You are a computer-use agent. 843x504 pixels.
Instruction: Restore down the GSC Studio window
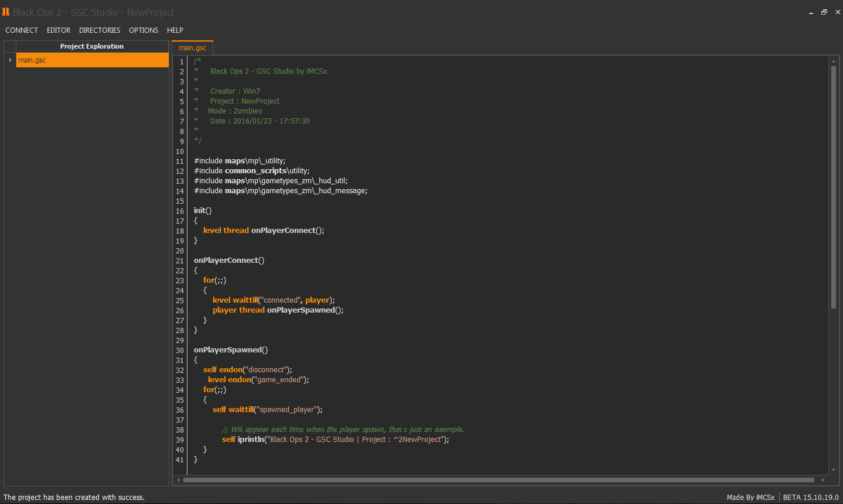tap(824, 12)
